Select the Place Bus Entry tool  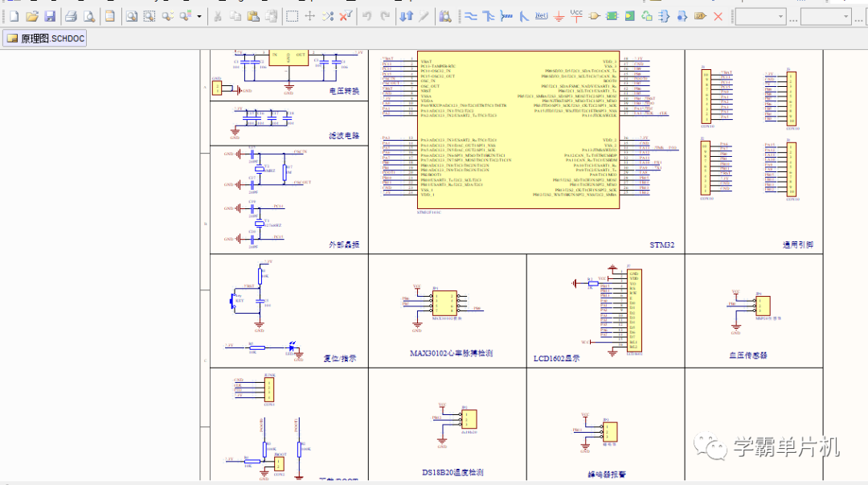pos(524,17)
